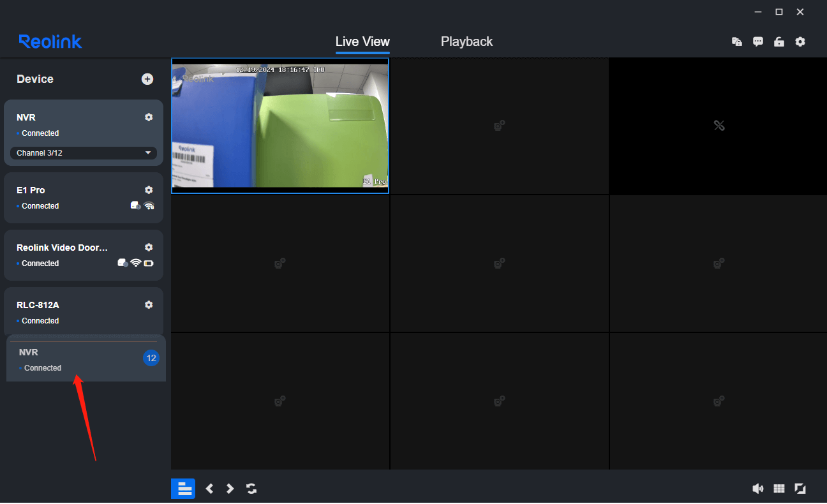Click the Reolink logo
Viewport: 827px width, 504px height.
(50, 41)
